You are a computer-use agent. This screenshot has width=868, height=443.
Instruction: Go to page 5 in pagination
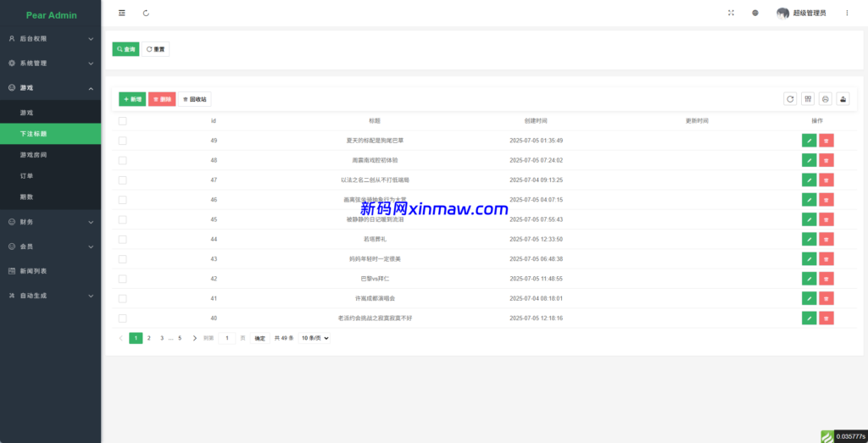click(x=180, y=338)
